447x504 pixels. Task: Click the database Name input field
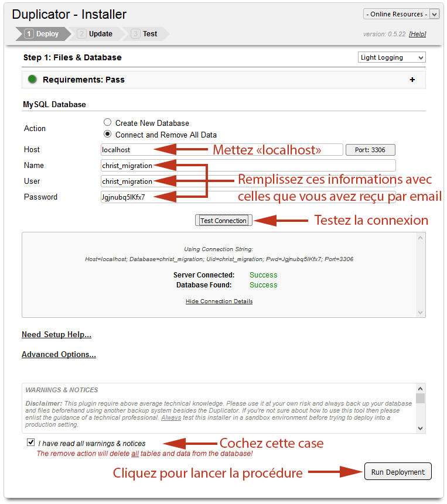coord(248,166)
